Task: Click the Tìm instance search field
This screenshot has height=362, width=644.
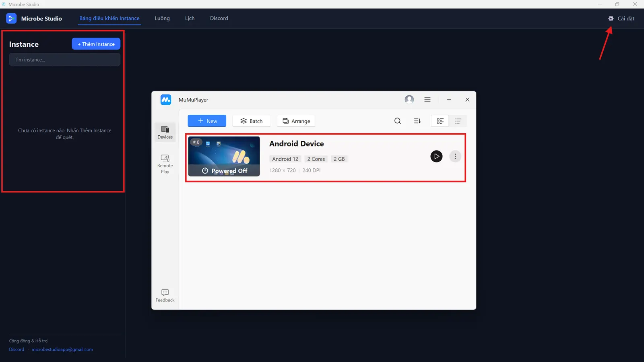Action: 64,60
